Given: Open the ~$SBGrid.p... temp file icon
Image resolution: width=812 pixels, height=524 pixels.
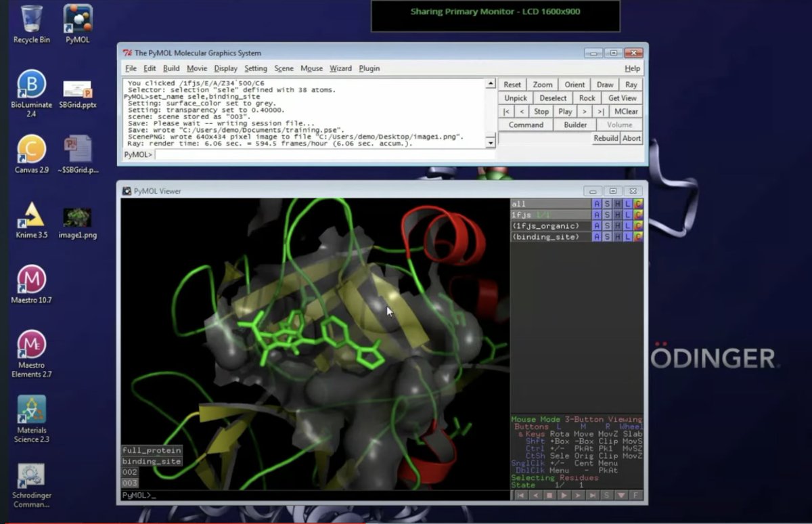Looking at the screenshot, I should (x=78, y=154).
